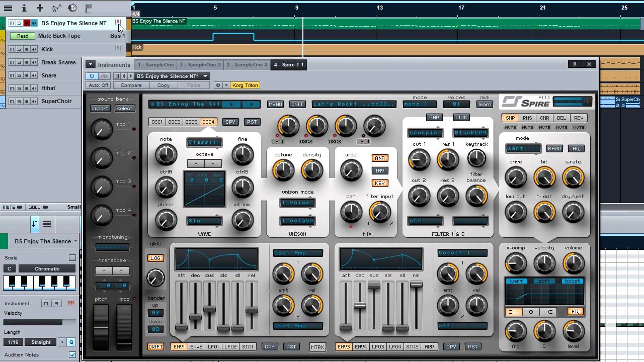Expand the Instruments window menu arrow
The height and width of the screenshot is (362, 644).
tap(90, 64)
